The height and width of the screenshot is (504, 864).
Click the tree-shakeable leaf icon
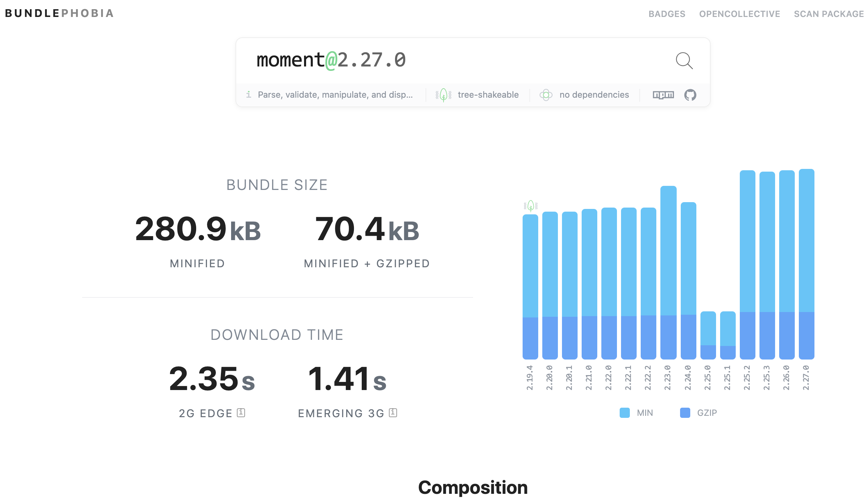click(443, 95)
